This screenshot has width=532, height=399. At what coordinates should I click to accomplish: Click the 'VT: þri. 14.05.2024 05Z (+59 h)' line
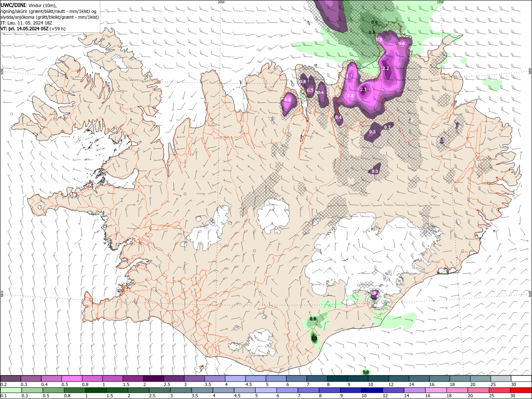click(x=33, y=29)
